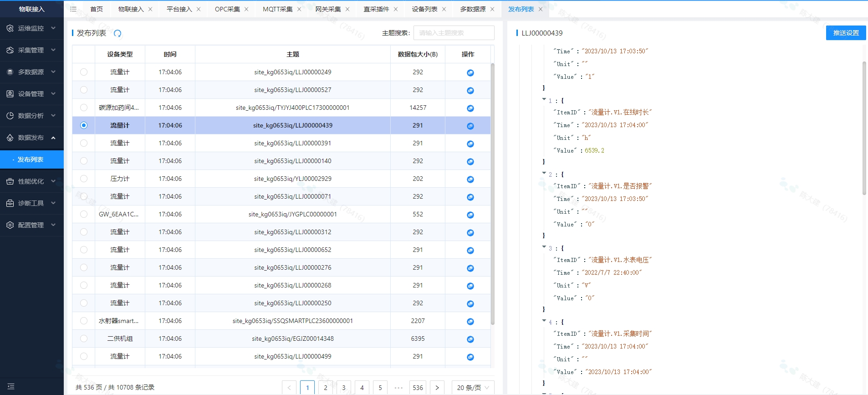Open the action icon for SSQSMARTPLC23600000001 row

(x=470, y=321)
